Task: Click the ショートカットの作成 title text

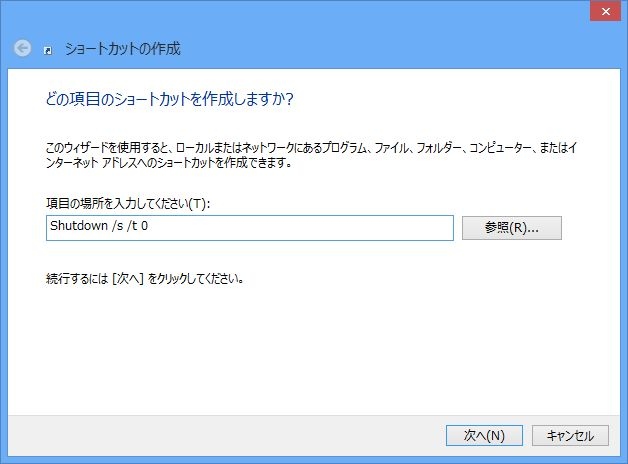Action: point(123,49)
